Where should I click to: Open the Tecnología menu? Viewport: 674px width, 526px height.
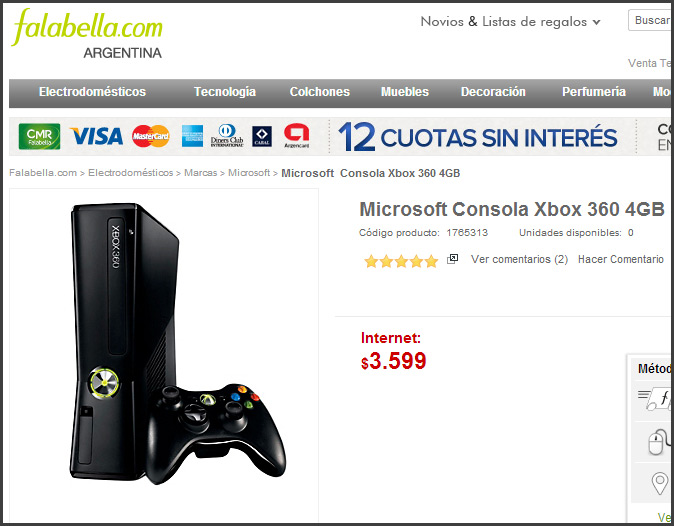(x=225, y=92)
